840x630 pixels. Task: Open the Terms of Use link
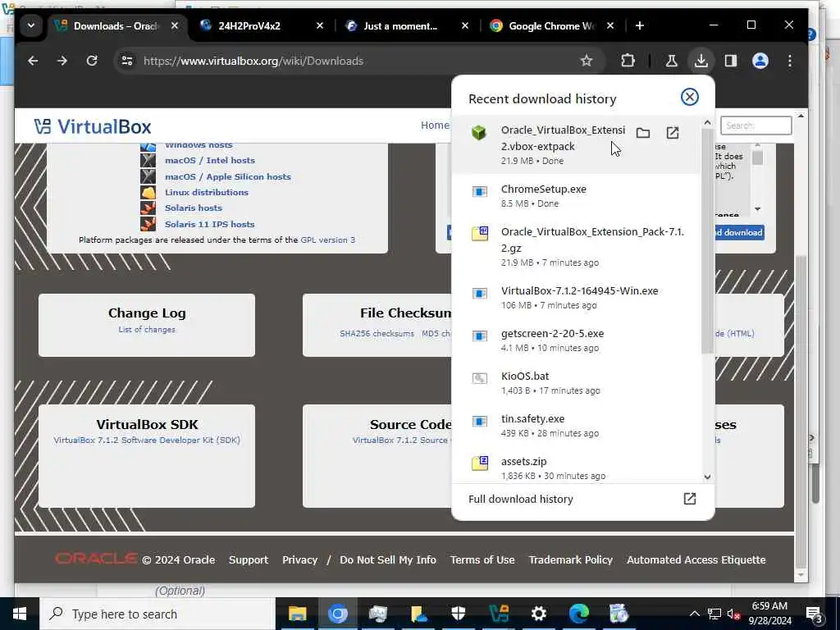482,559
